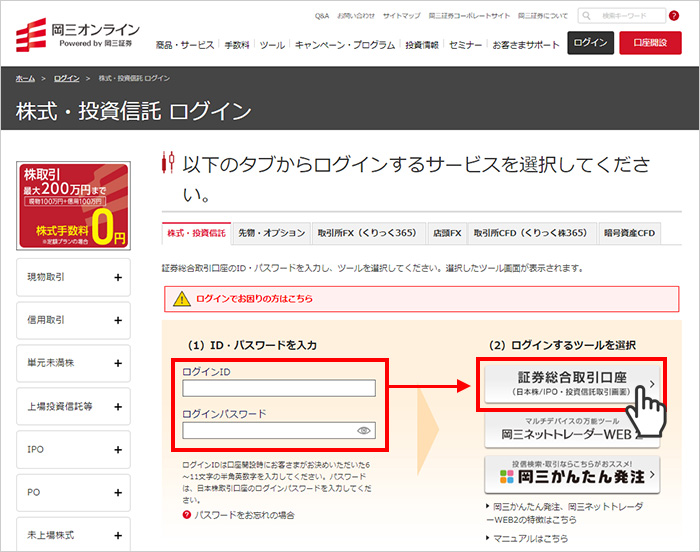
Task: Open 投資情報 menu
Action: [x=422, y=45]
